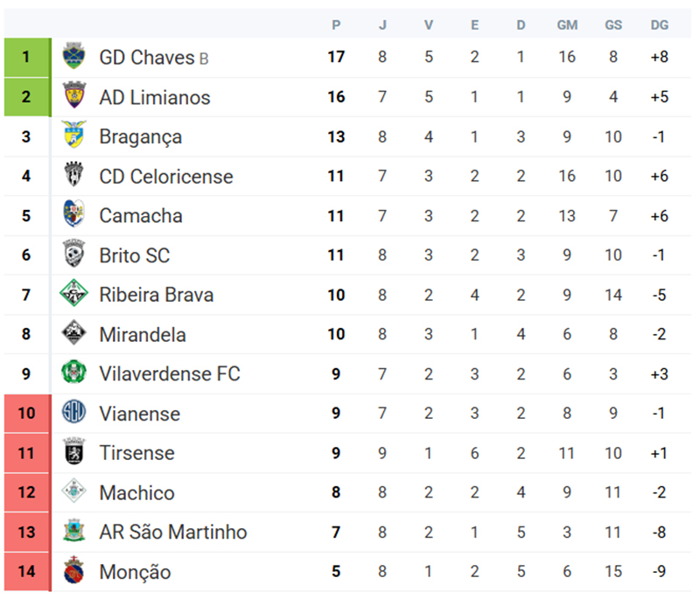Sort table by the GM column header
Screen dimensions: 700x599
567,25
